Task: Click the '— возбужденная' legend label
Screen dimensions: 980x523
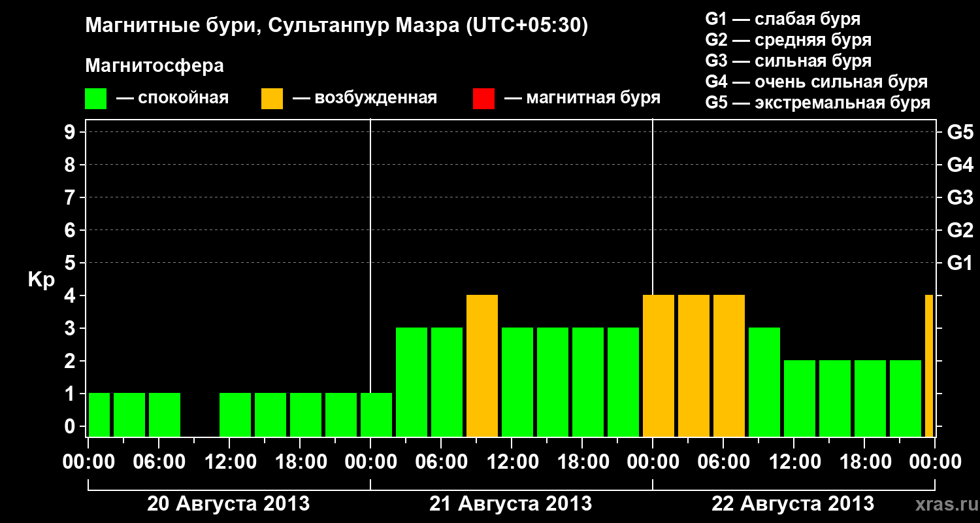Action: [x=365, y=98]
